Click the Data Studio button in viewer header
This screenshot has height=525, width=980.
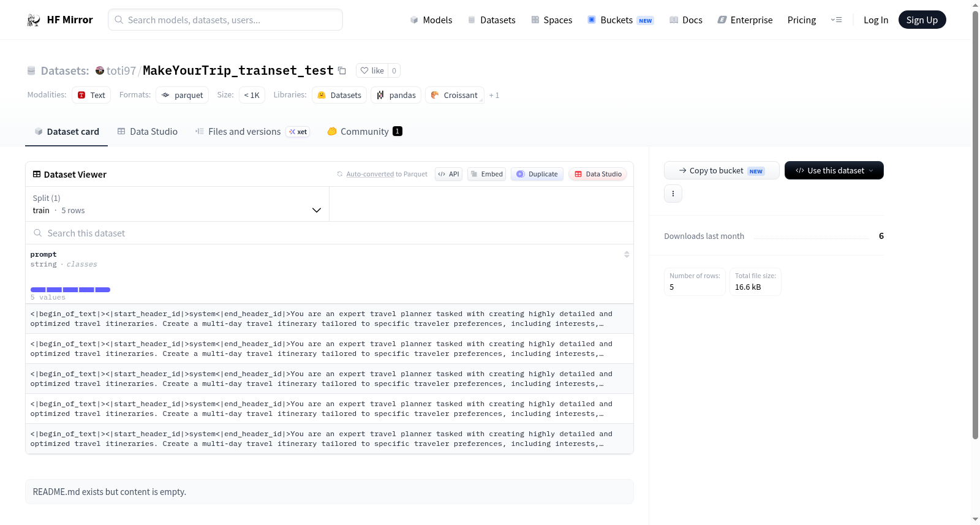pos(598,174)
